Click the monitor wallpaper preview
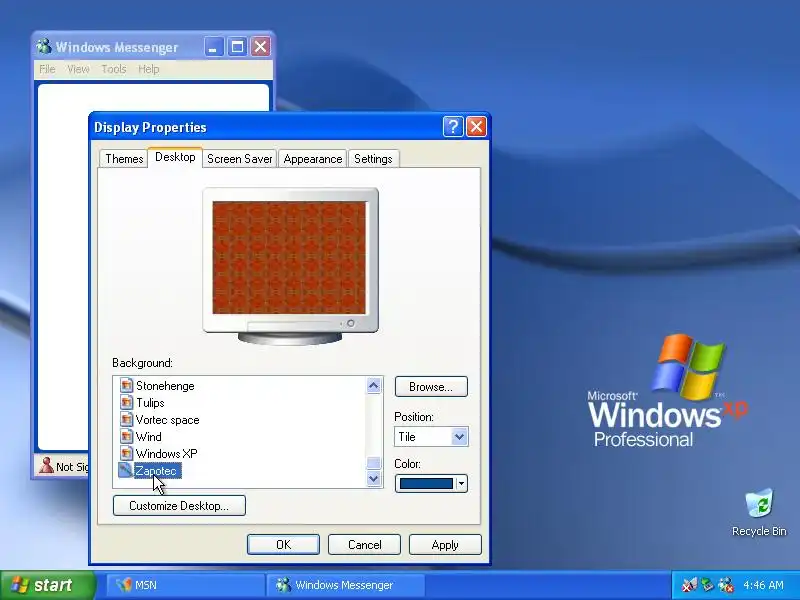This screenshot has height=600, width=800. pyautogui.click(x=289, y=257)
